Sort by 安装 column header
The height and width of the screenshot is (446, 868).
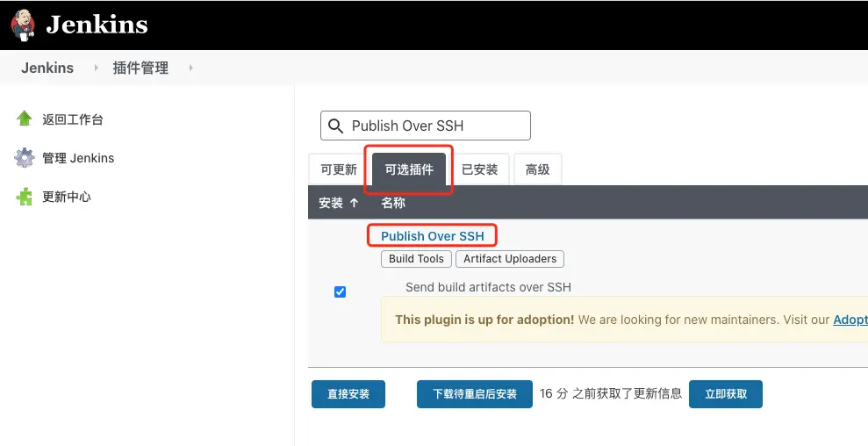click(x=331, y=203)
